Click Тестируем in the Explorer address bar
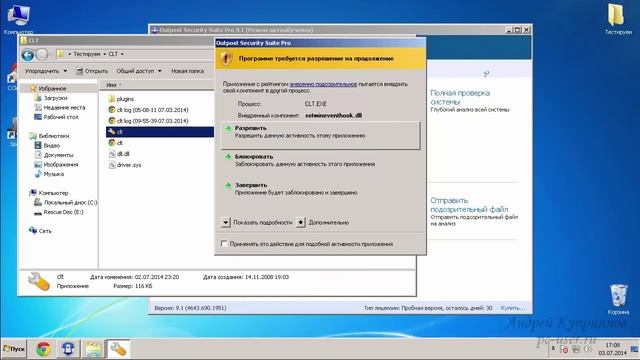 pyautogui.click(x=87, y=54)
